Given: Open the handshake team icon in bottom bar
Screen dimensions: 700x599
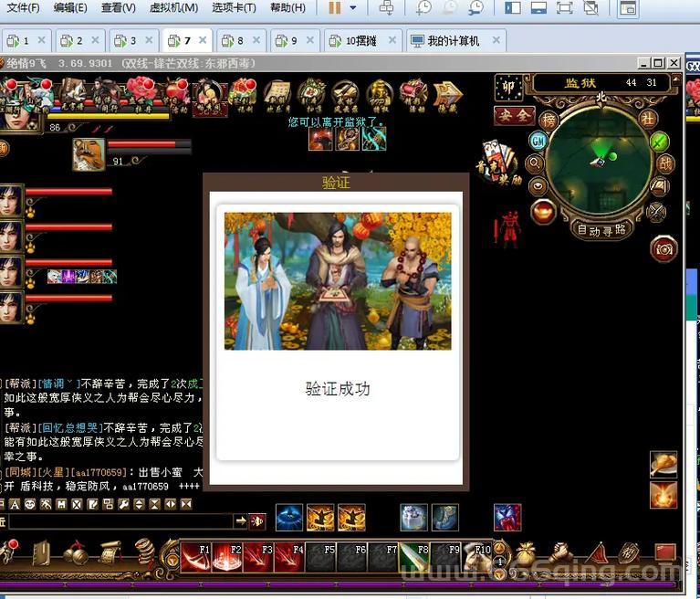Looking at the screenshot, I should pos(561,553).
